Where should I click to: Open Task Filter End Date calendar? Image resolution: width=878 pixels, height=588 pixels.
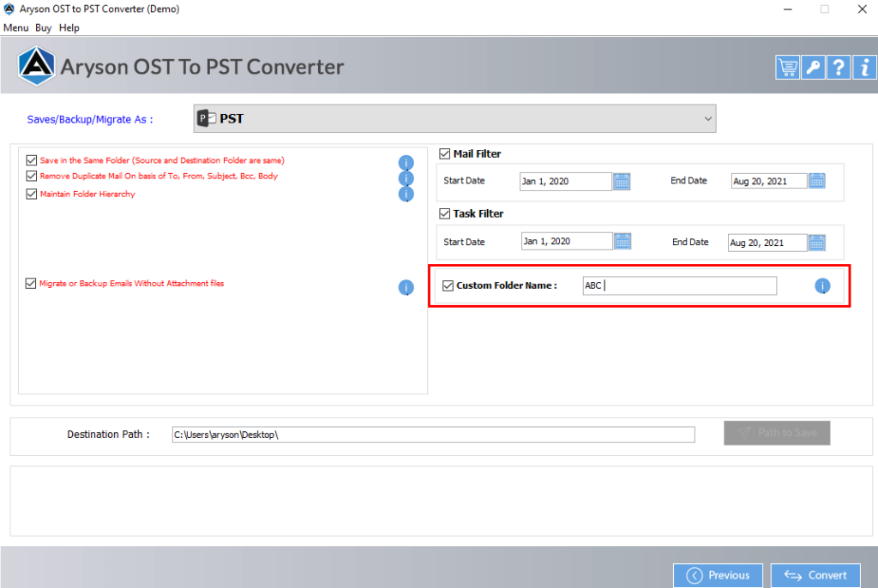817,243
